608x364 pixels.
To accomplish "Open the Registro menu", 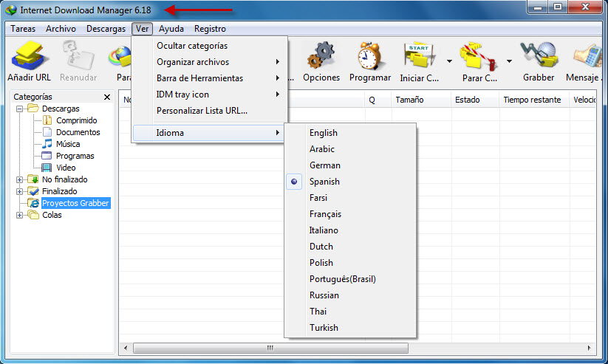I will (x=210, y=29).
